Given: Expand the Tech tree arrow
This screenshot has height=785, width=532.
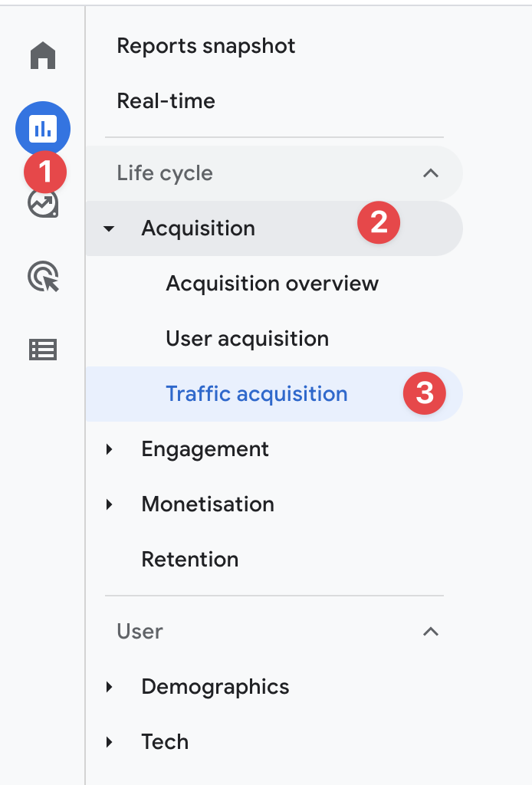Looking at the screenshot, I should click(109, 742).
